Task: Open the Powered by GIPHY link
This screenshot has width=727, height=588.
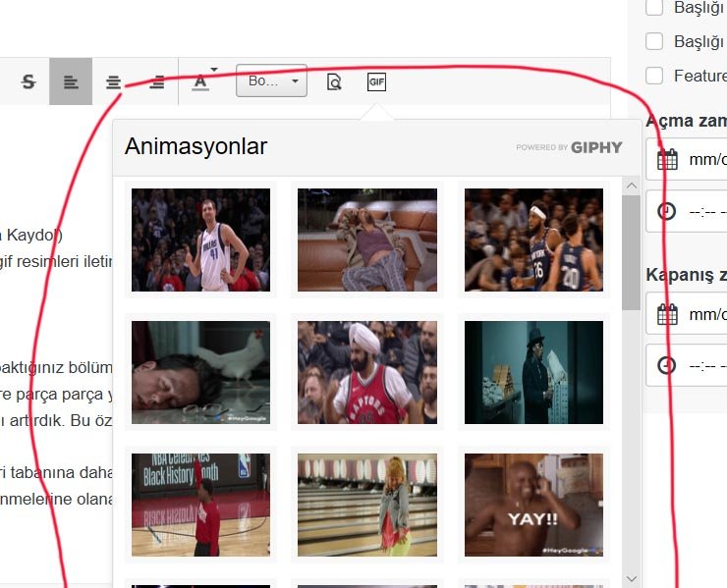Action: point(569,147)
